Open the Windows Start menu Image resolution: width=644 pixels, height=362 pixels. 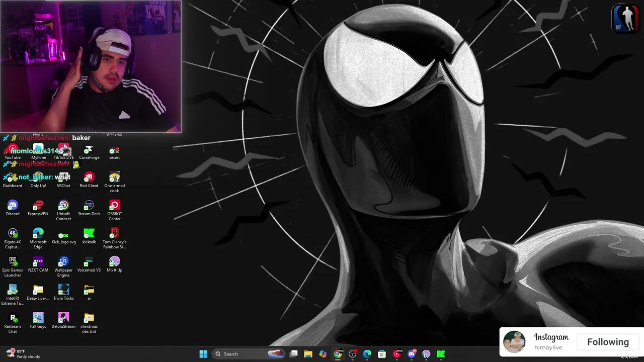203,354
